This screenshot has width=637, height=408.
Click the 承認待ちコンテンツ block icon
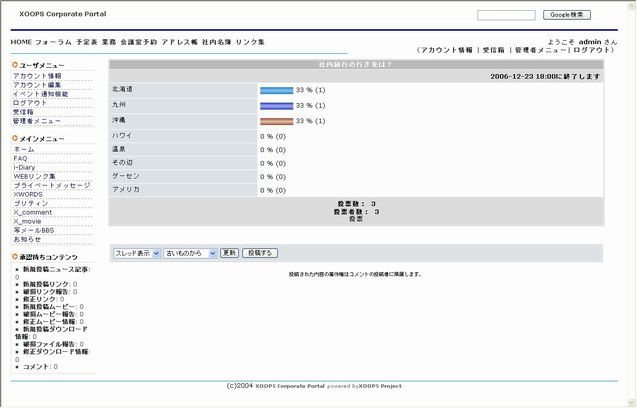(x=15, y=258)
